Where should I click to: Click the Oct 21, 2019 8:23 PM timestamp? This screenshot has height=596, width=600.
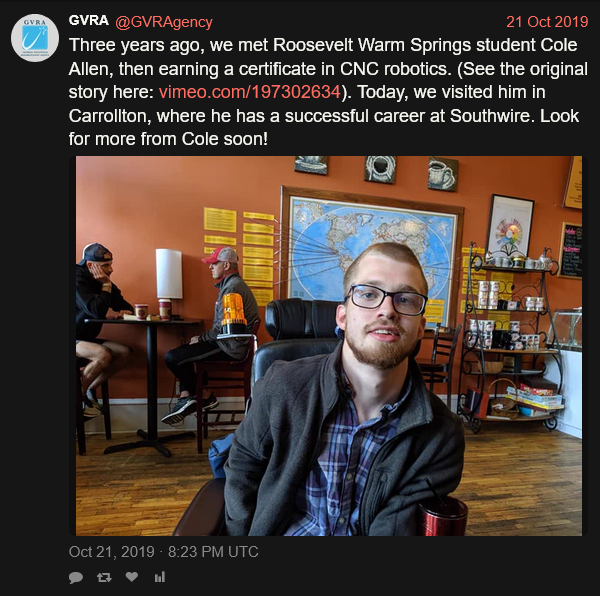tap(163, 552)
